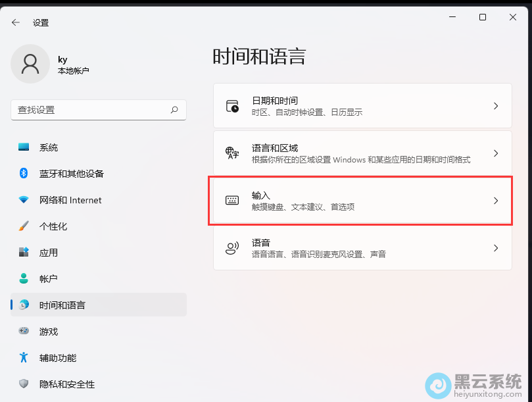Click the Privacy and security shield icon
Image resolution: width=532 pixels, height=402 pixels.
(x=24, y=384)
